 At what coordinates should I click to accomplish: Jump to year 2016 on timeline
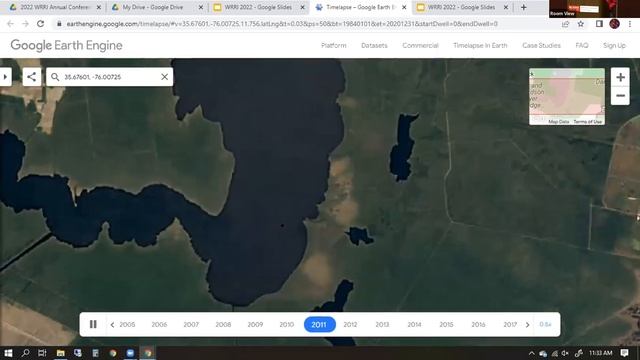click(x=478, y=324)
